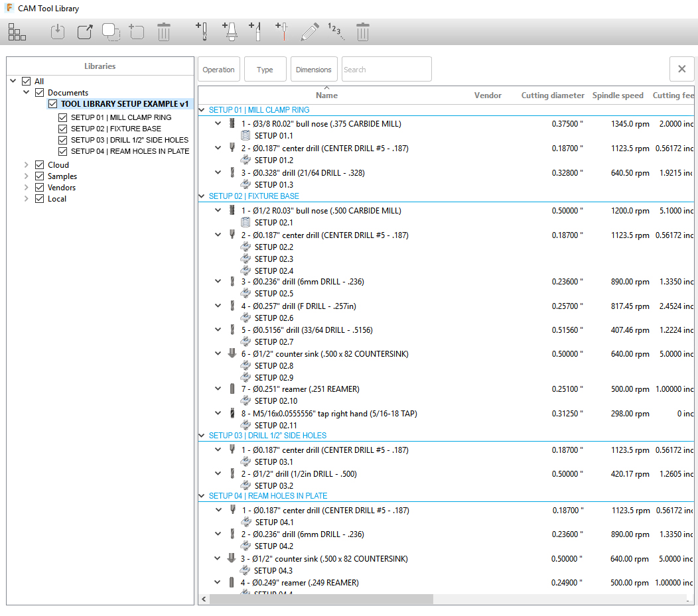The width and height of the screenshot is (698, 616).
Task: Toggle the Documents checkbox
Action: point(40,92)
